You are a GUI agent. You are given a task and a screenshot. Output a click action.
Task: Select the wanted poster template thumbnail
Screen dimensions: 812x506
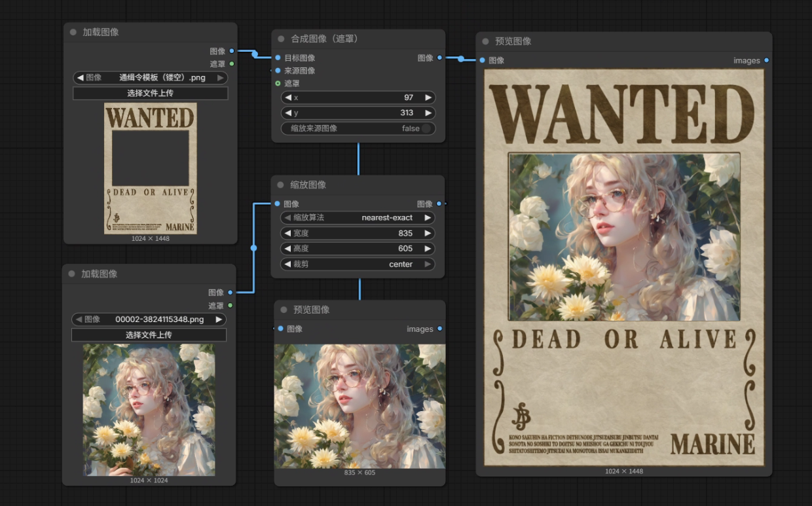tap(151, 168)
